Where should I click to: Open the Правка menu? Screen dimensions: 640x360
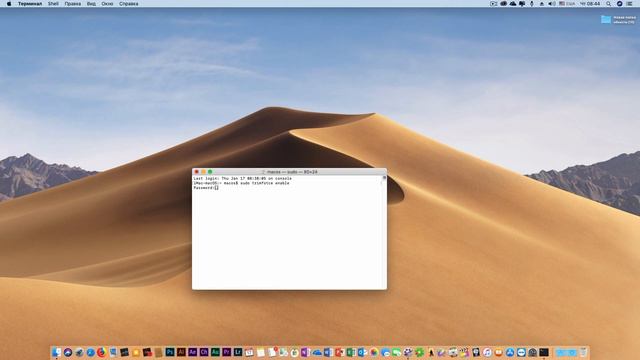[x=73, y=4]
